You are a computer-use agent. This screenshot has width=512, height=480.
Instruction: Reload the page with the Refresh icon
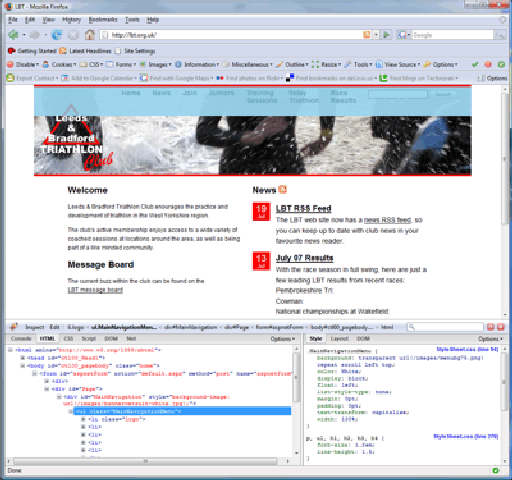coord(57,35)
